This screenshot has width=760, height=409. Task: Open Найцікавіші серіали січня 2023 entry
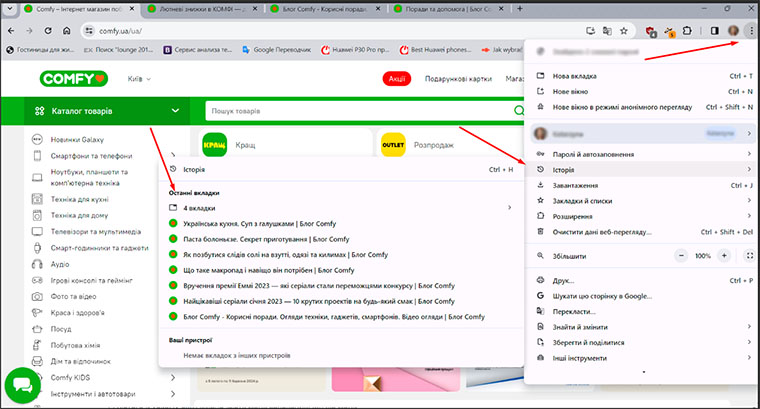coord(341,301)
